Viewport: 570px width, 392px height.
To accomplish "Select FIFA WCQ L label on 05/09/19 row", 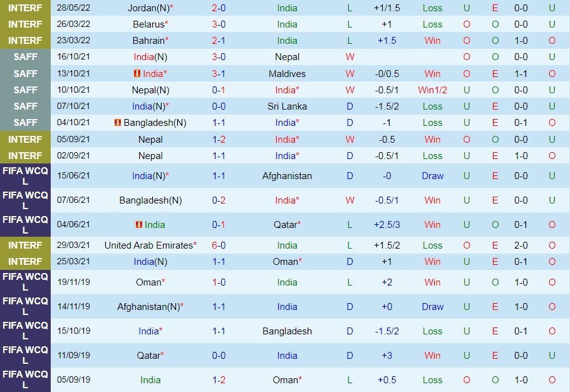I will [25, 379].
